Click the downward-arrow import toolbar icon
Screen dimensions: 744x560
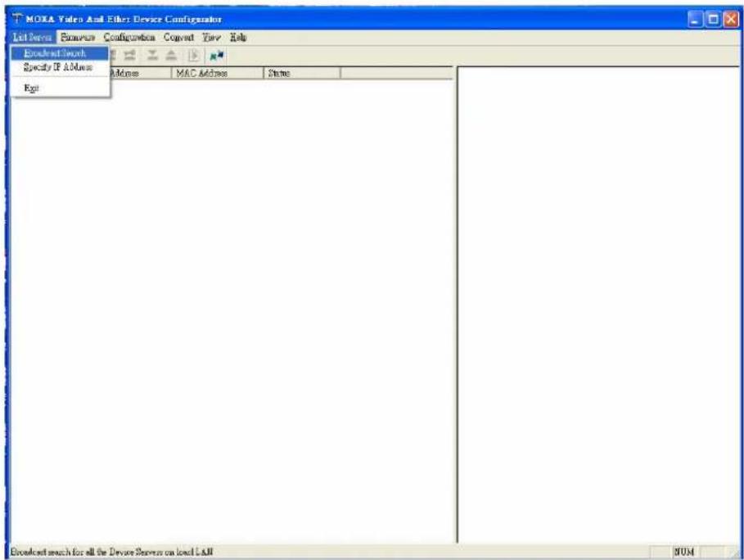152,56
